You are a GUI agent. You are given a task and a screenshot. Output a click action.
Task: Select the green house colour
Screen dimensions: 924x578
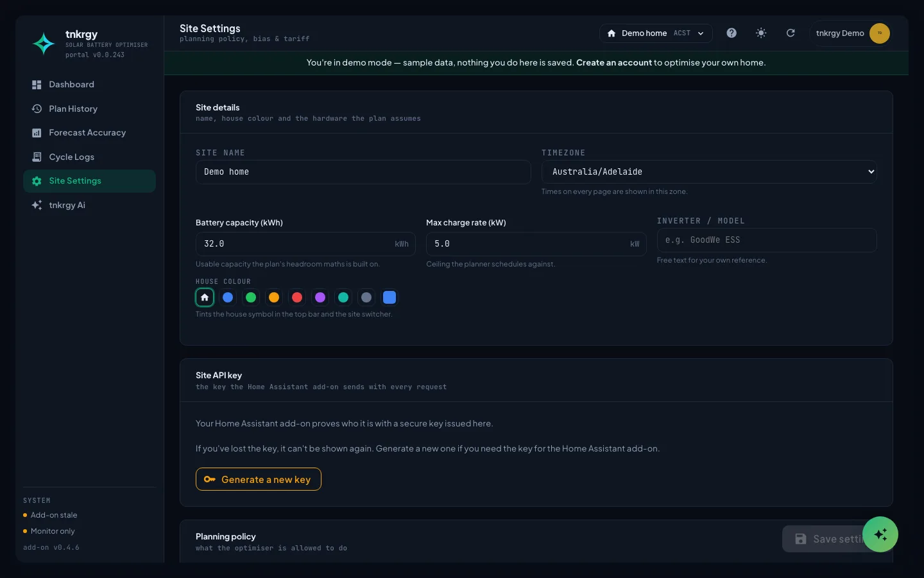(x=251, y=297)
